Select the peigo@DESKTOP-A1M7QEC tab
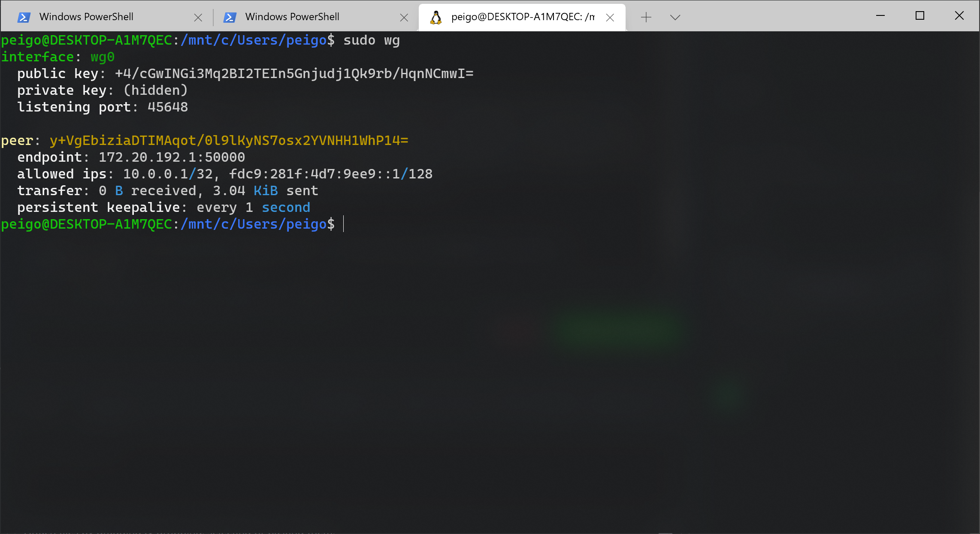The height and width of the screenshot is (534, 980). point(523,17)
